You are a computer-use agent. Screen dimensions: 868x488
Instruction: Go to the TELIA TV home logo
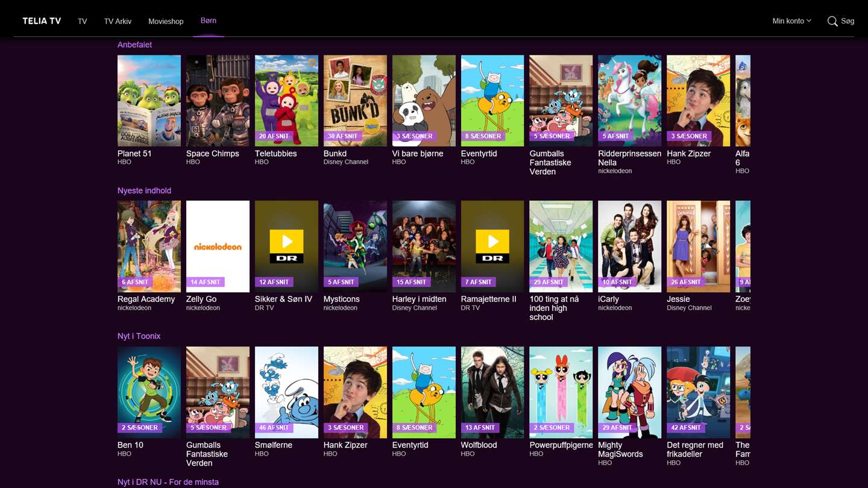42,21
